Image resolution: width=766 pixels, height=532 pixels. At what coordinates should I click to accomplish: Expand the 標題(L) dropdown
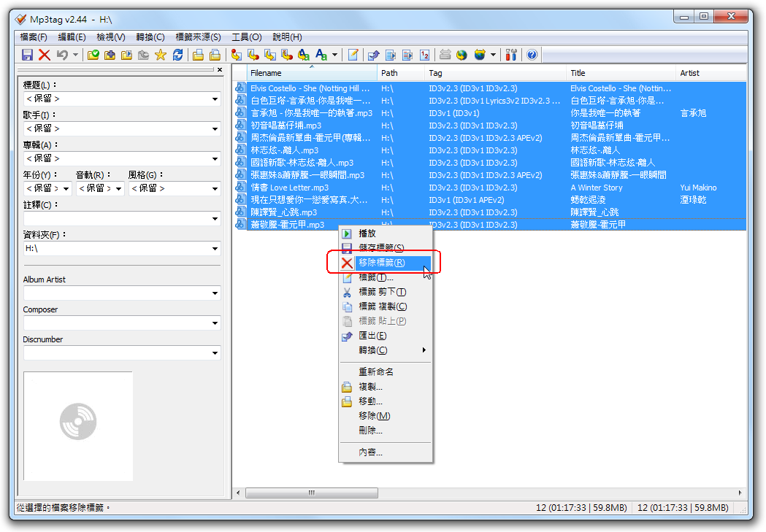pos(215,99)
